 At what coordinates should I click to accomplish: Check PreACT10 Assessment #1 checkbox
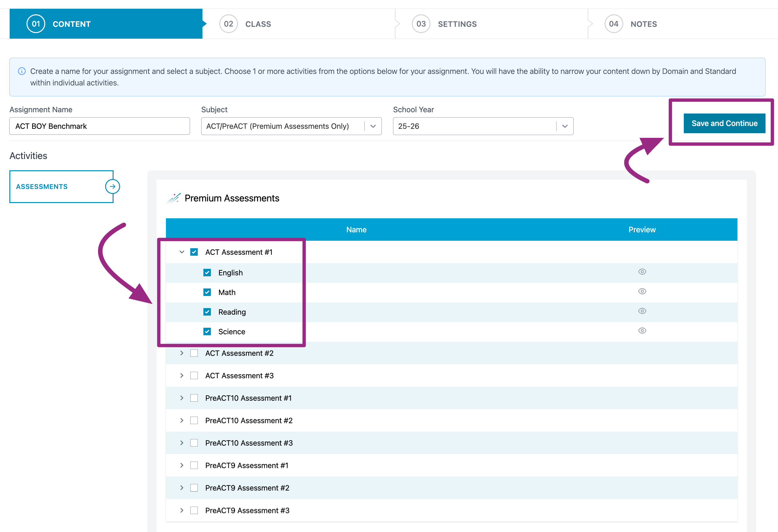(194, 398)
